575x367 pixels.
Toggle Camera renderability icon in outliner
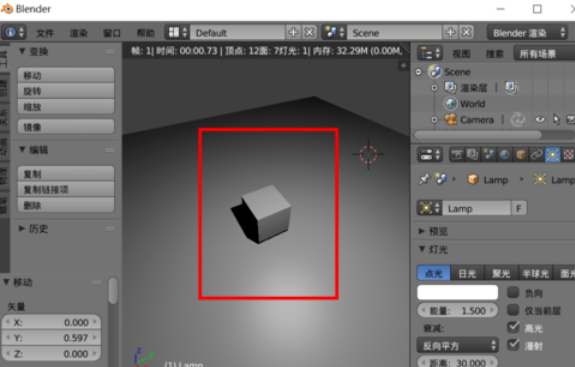tap(570, 120)
